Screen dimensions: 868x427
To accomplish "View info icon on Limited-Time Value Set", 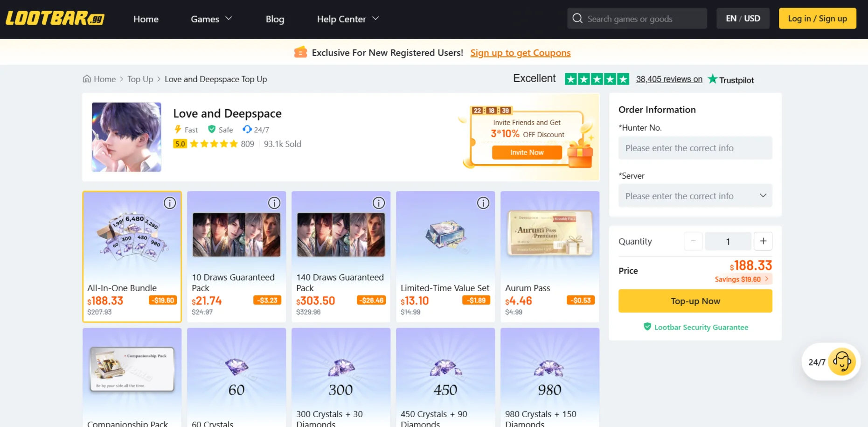I will [483, 203].
